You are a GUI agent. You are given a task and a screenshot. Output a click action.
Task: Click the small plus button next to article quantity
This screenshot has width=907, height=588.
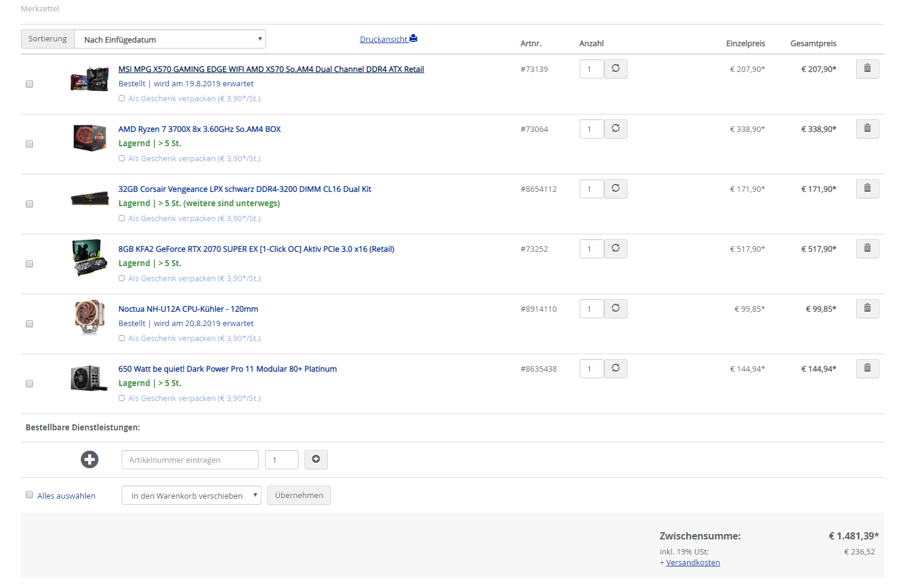click(x=316, y=460)
